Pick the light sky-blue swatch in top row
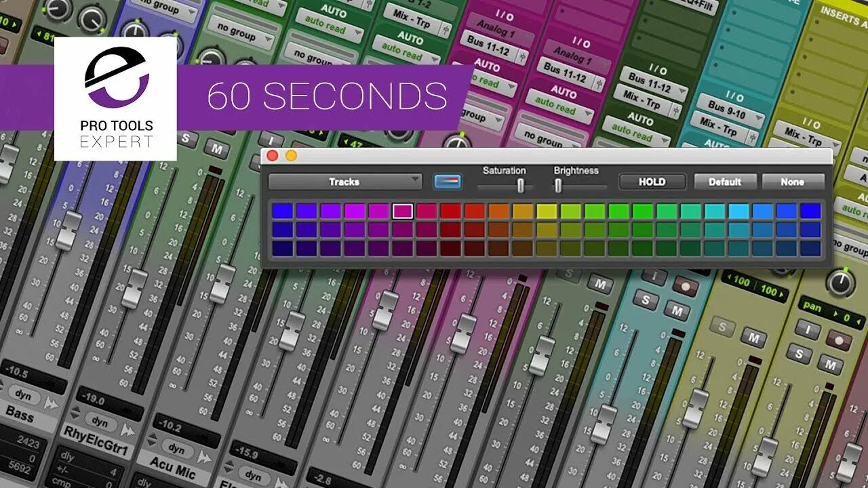Screen dimensions: 868x488 pos(738,211)
